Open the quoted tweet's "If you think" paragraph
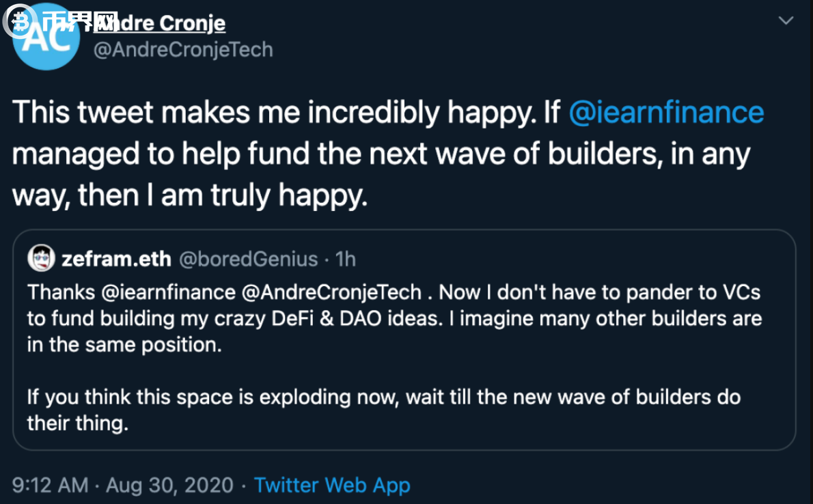Image resolution: width=813 pixels, height=504 pixels. [x=383, y=397]
